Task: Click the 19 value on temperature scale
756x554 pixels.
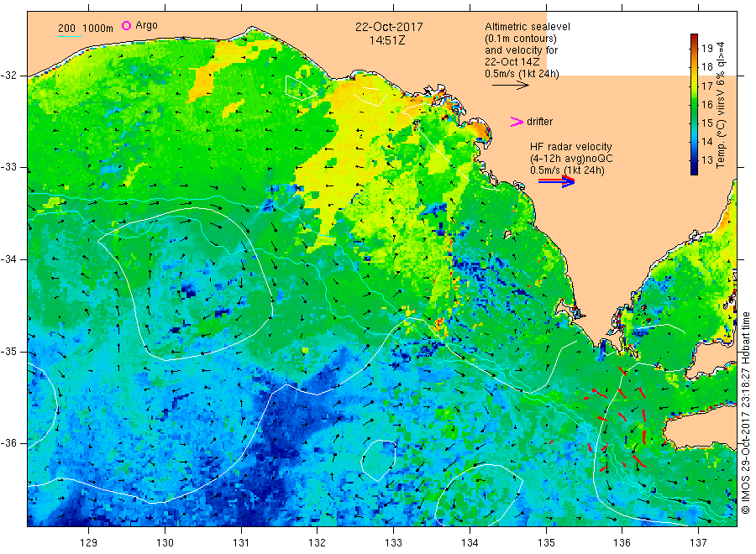Action: coord(706,48)
